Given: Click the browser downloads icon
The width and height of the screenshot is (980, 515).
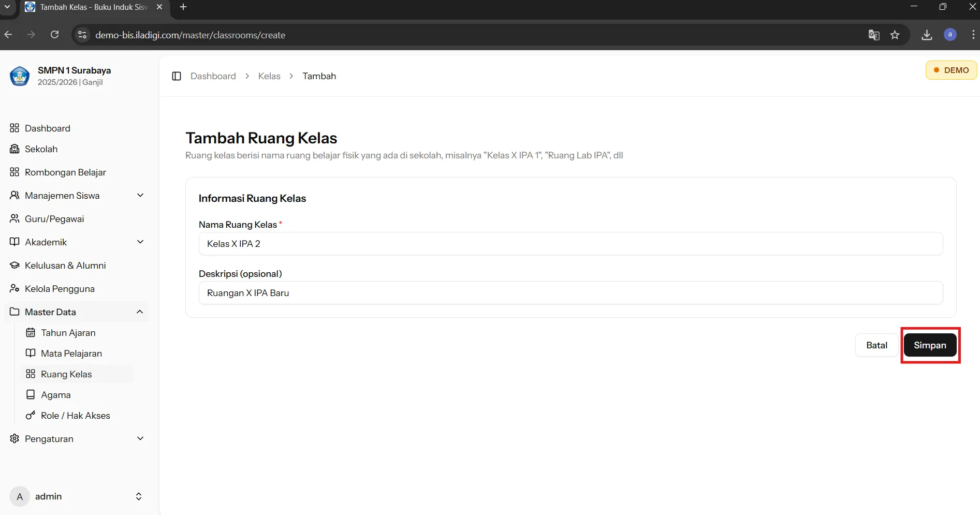Looking at the screenshot, I should tap(927, 35).
